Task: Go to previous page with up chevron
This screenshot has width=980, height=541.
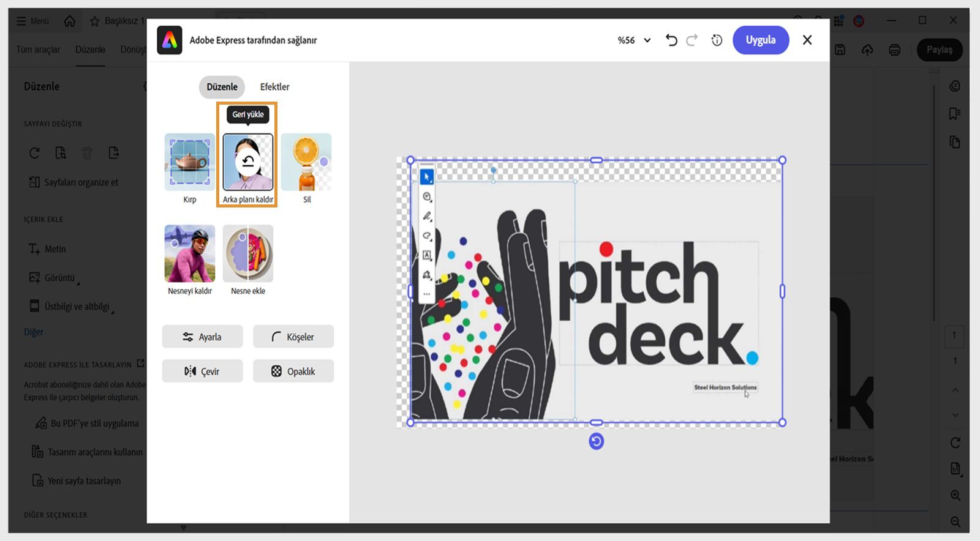Action: [x=956, y=390]
